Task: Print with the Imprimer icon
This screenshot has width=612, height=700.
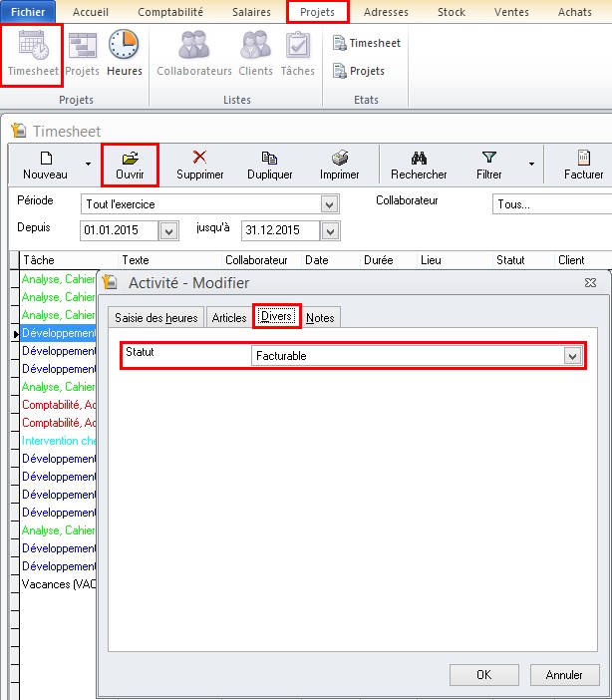Action: pyautogui.click(x=339, y=166)
